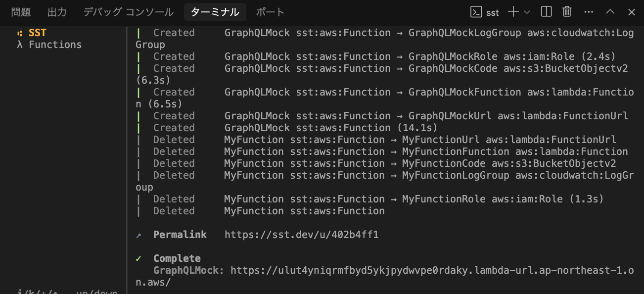Viewport: 644px width, 294px height.
Task: Open the ポート tab
Action: pos(270,11)
